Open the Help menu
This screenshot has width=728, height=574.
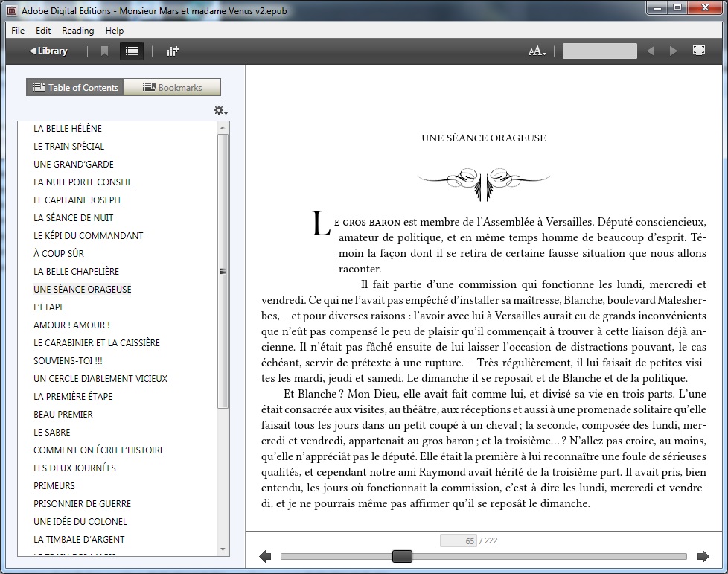pos(114,31)
